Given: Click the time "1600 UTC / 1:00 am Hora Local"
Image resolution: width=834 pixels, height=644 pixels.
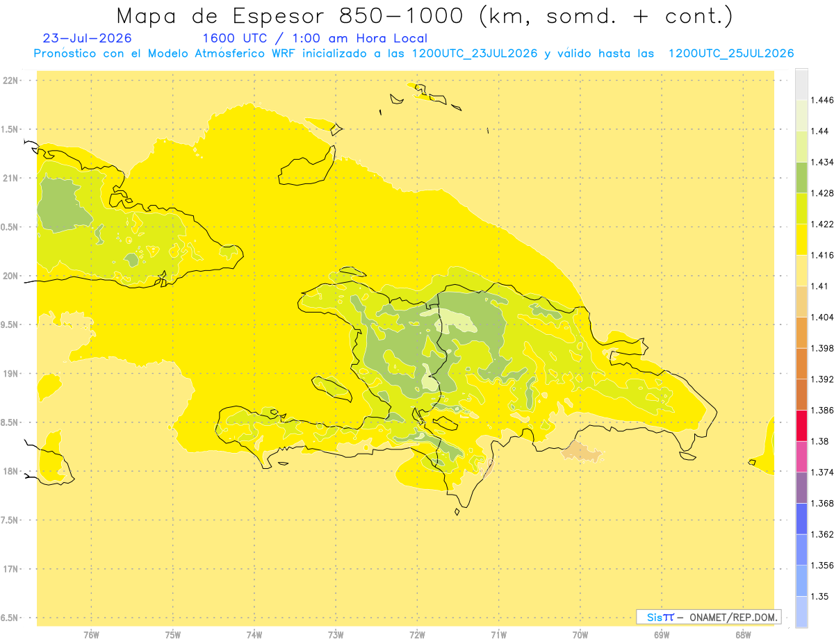Looking at the screenshot, I should [315, 38].
